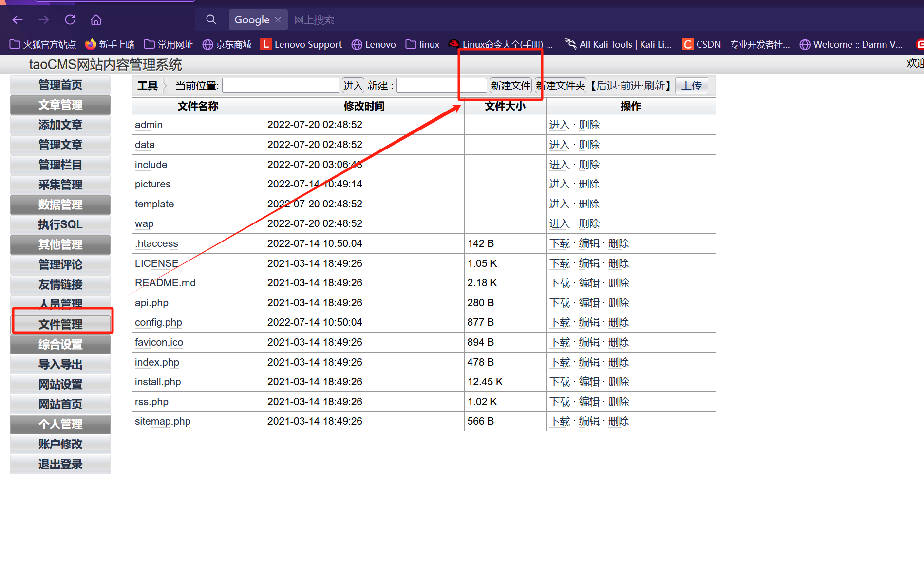Click 下载 link for index.php
The width and height of the screenshot is (924, 577).
(559, 362)
